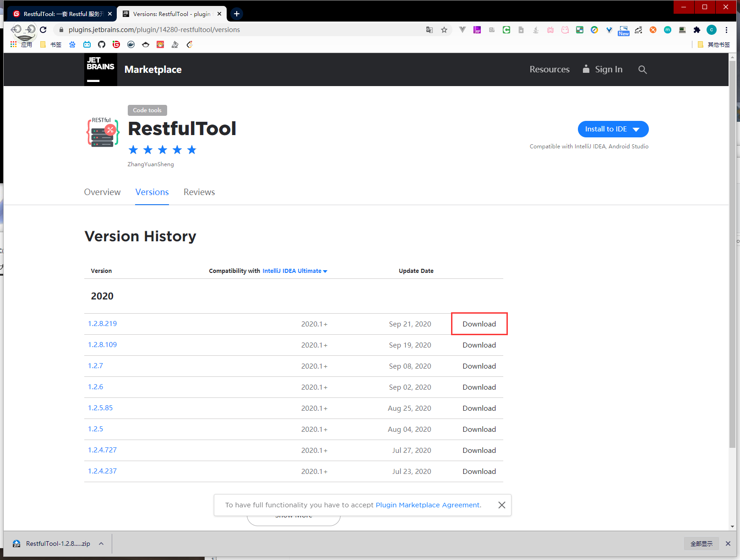
Task: Open the IntelliJ IDEA Ultimate compatibility dropdown
Action: (x=294, y=271)
